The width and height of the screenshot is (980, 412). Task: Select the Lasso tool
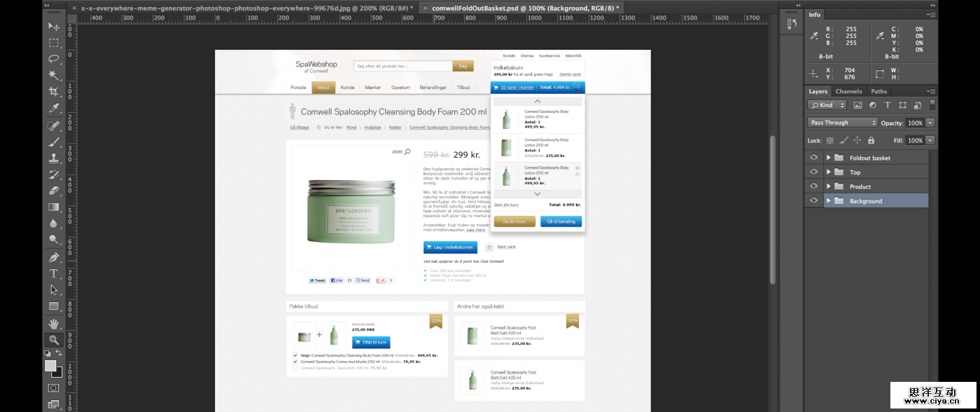(x=54, y=59)
